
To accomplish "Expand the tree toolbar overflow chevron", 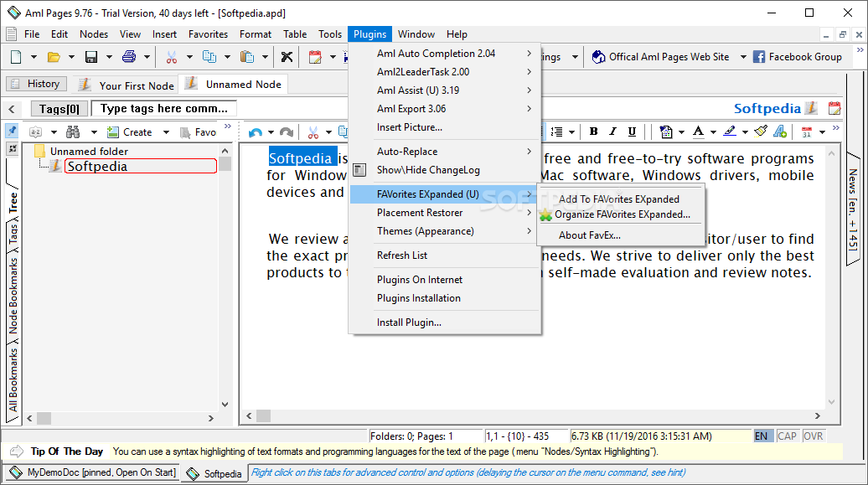I will (x=228, y=126).
